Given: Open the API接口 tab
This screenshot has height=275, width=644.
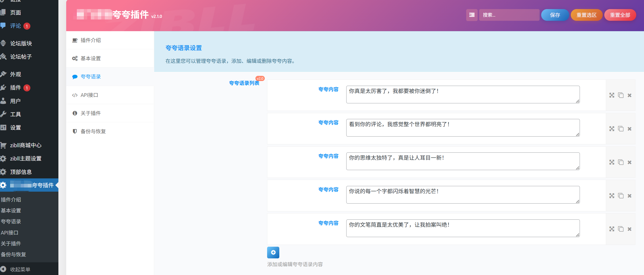Looking at the screenshot, I should (89, 95).
